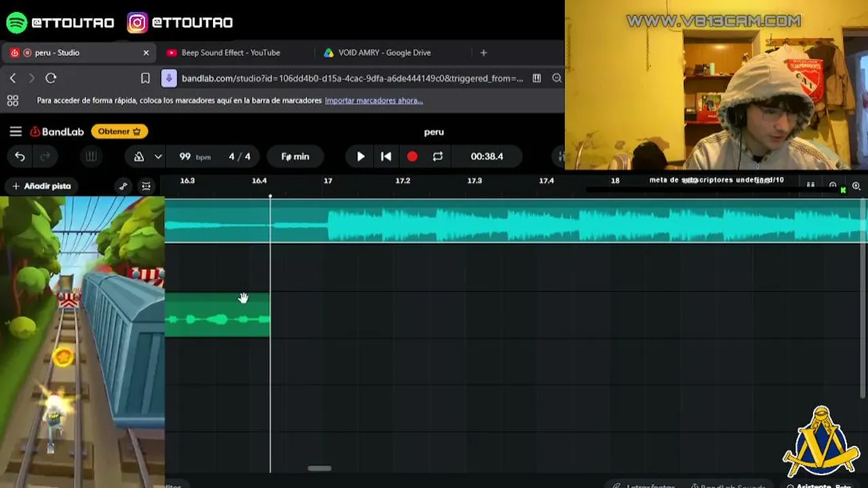
Task: Start recording with the red record button
Action: click(x=412, y=157)
